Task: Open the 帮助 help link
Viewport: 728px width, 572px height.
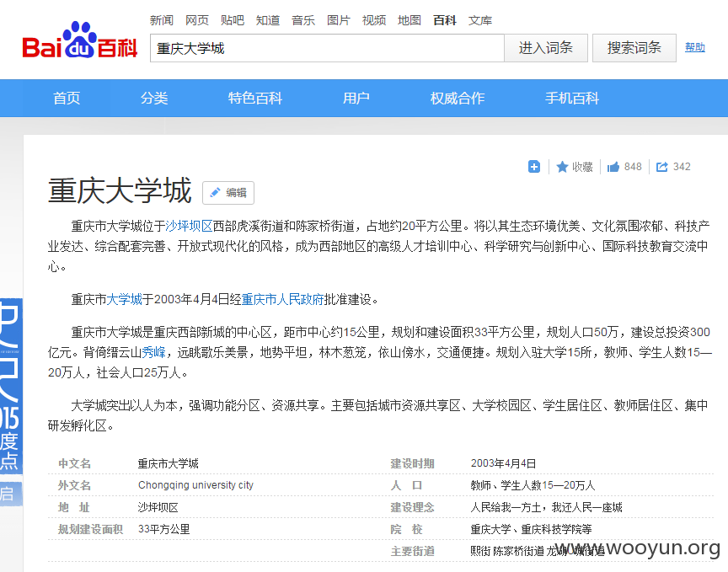Action: point(694,47)
